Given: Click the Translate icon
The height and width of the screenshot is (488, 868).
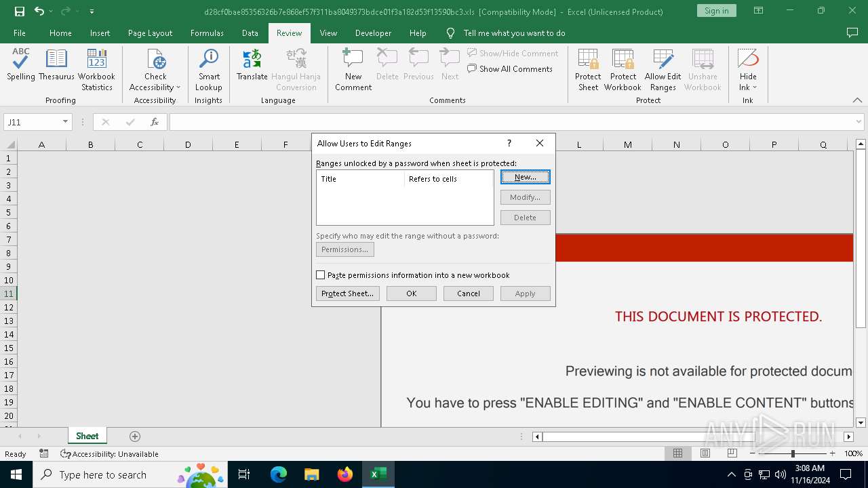Looking at the screenshot, I should pos(252,65).
